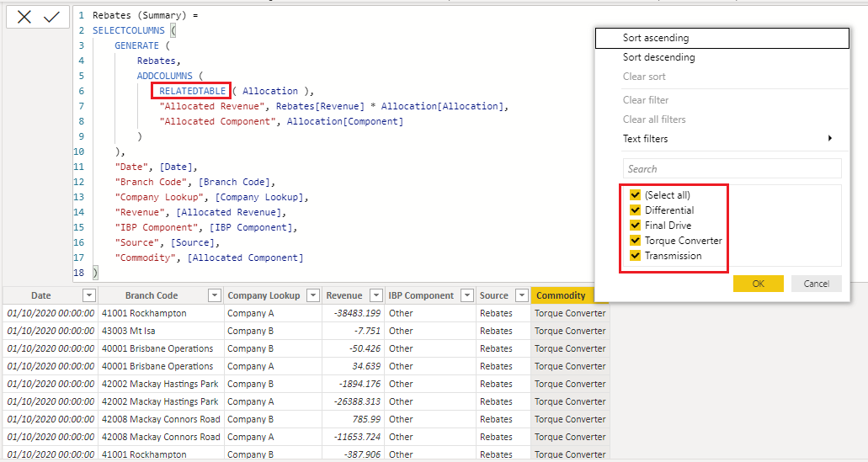This screenshot has height=462, width=868.
Task: Toggle the (Select all) checkbox
Action: (x=635, y=194)
